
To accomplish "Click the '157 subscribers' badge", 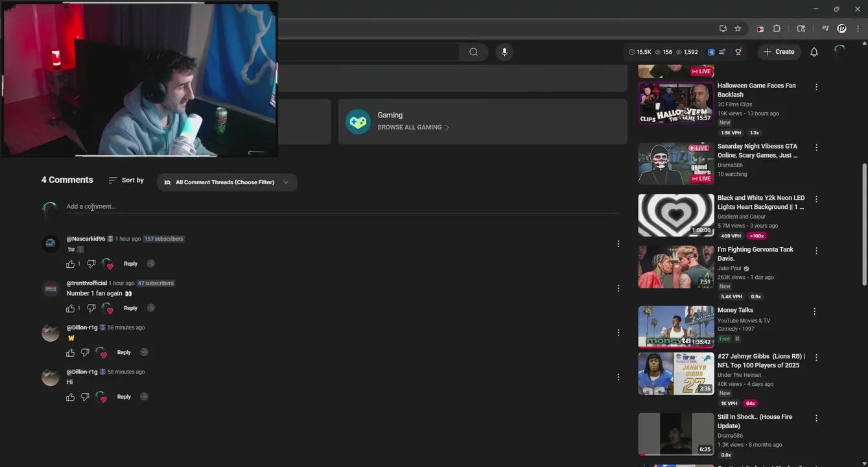I will pyautogui.click(x=164, y=239).
